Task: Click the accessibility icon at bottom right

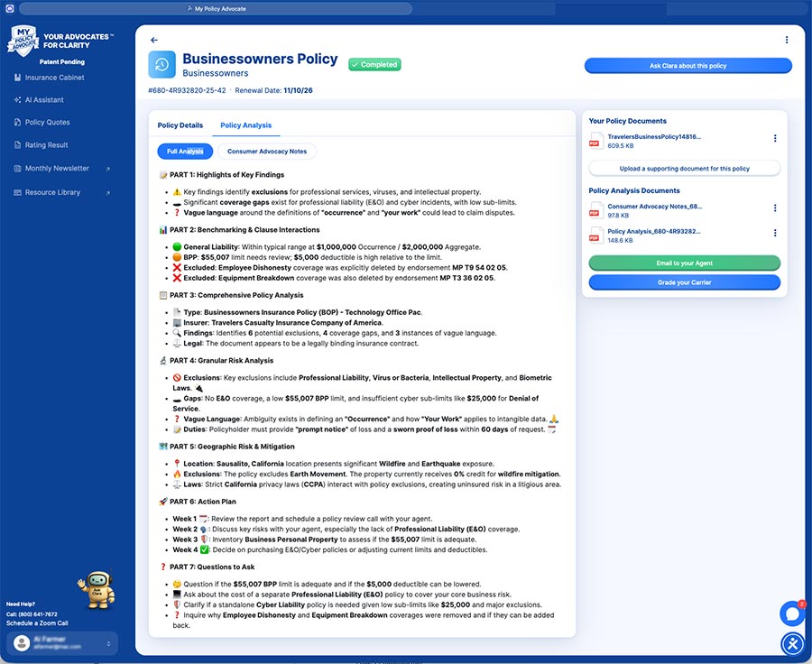Action: tap(792, 644)
